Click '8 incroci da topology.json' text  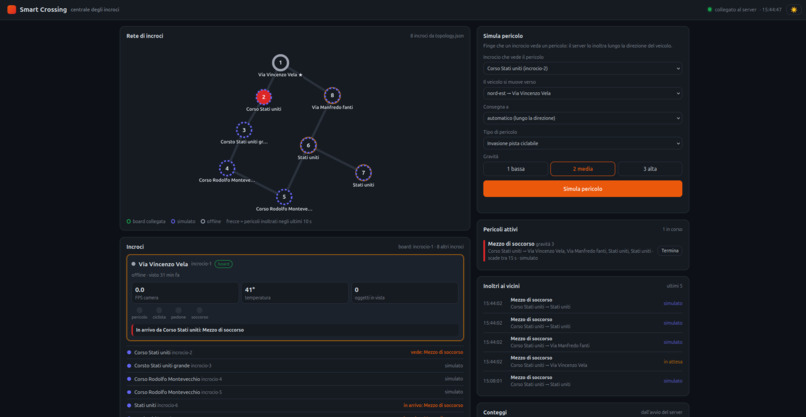[437, 36]
